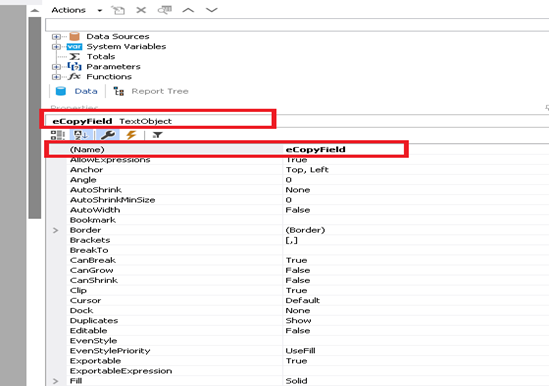Image resolution: width=554 pixels, height=386 pixels.
Task: Click the search box under Actions toolbar
Action: [297, 25]
